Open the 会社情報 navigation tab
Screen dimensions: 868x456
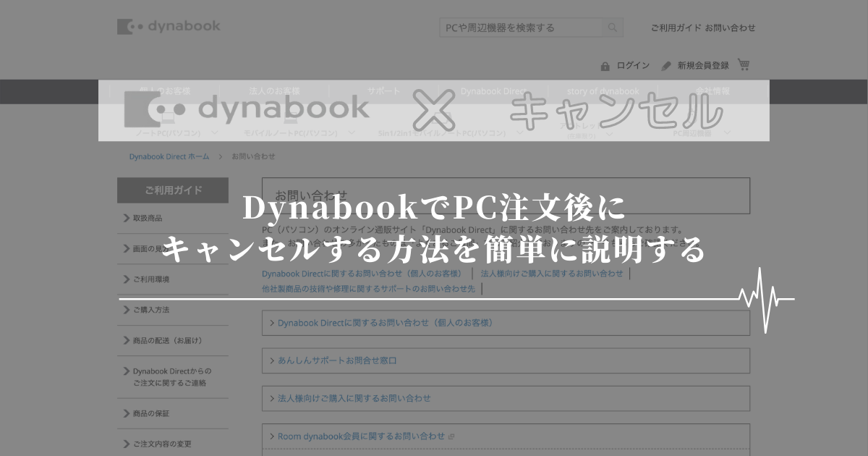point(712,91)
